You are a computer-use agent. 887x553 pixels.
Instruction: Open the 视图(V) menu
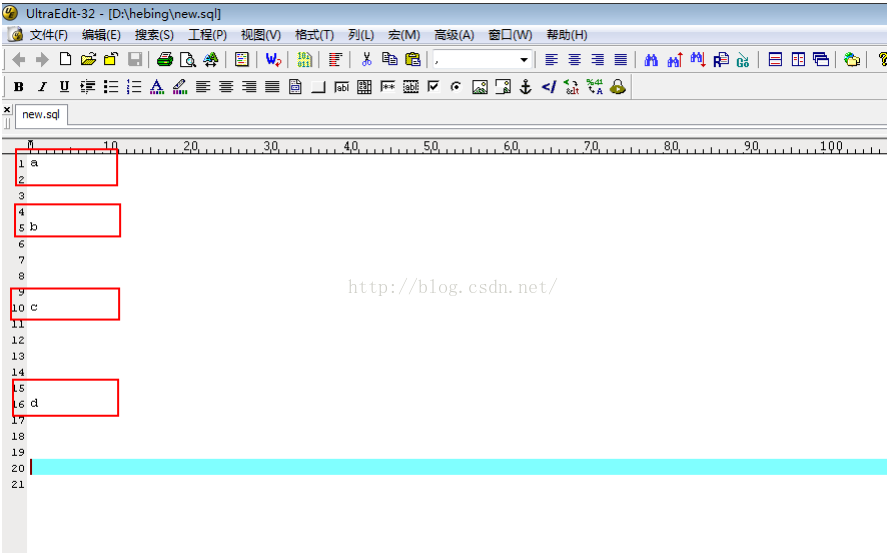261,35
